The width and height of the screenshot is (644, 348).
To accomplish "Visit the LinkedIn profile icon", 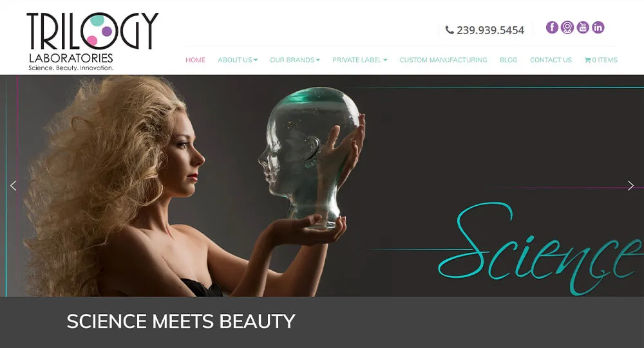I will coord(598,28).
